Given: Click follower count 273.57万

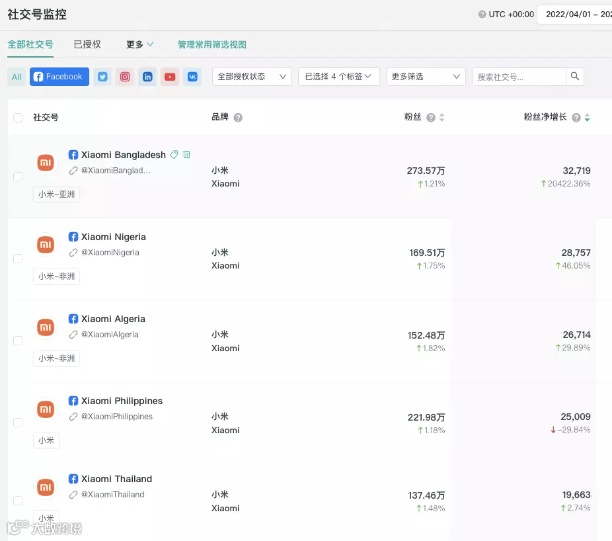Looking at the screenshot, I should click(426, 171).
